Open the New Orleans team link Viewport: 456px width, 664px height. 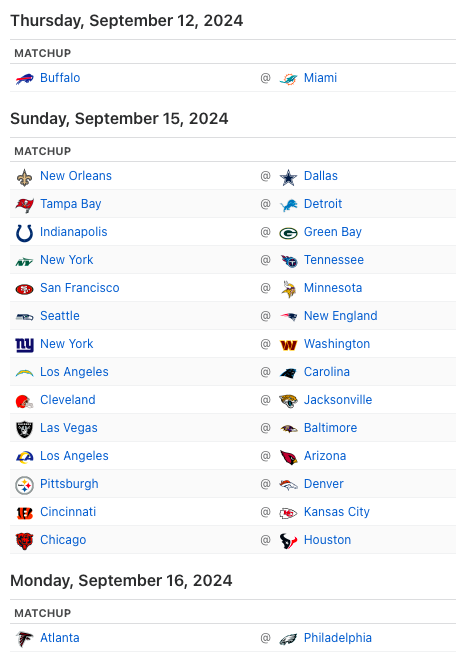point(76,176)
